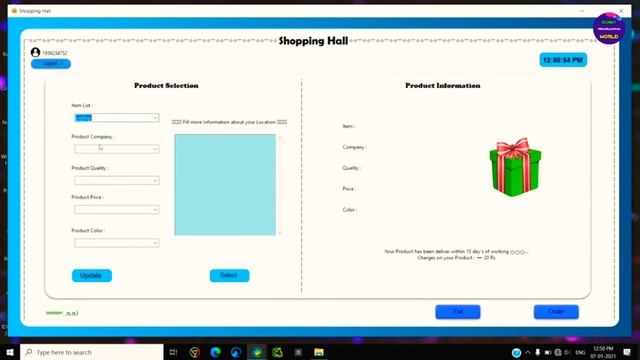Click the Product Quality label
The image size is (640, 360).
click(90, 168)
